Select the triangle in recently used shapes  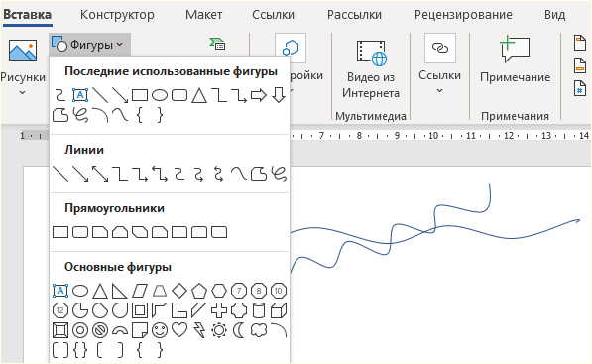pos(199,95)
